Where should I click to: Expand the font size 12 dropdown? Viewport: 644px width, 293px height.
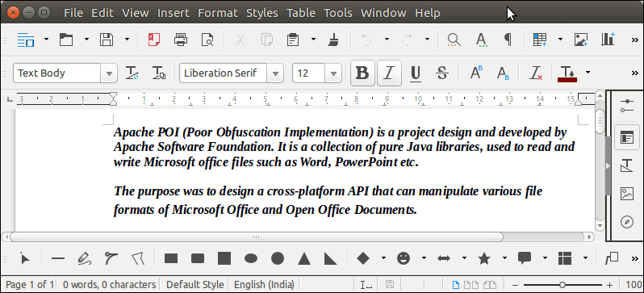coord(333,73)
